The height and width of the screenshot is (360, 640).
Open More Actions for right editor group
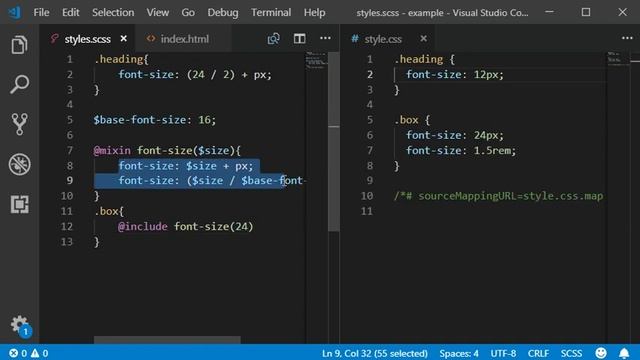point(627,38)
